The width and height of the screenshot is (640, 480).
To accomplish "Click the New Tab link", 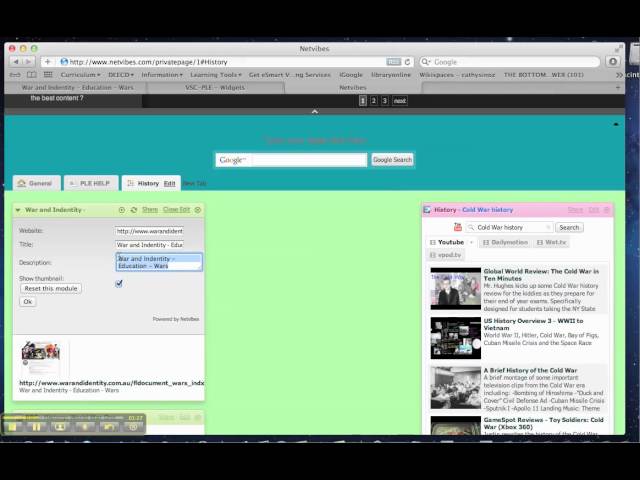I will tap(194, 184).
